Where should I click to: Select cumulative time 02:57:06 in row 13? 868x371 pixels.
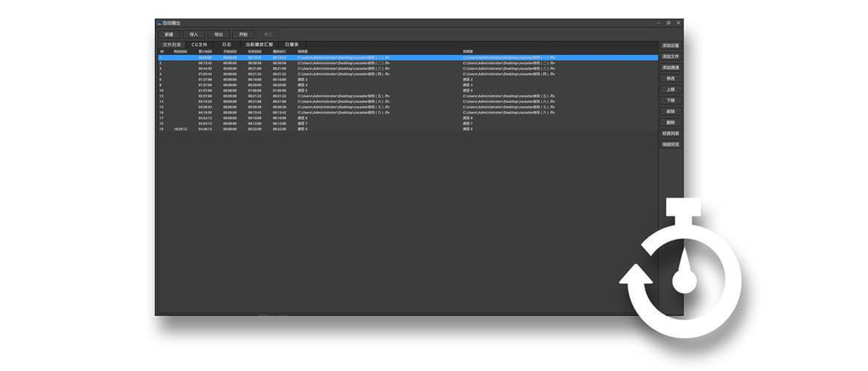tap(205, 96)
